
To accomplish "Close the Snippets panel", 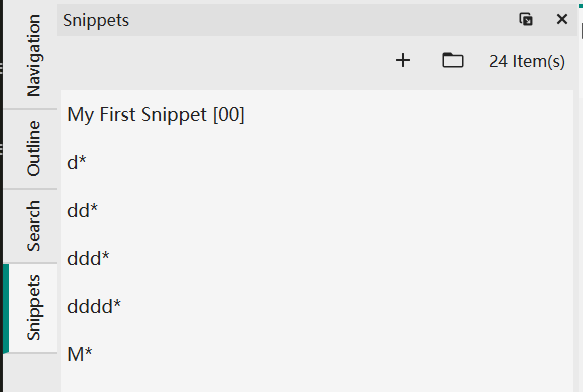I will coord(562,19).
